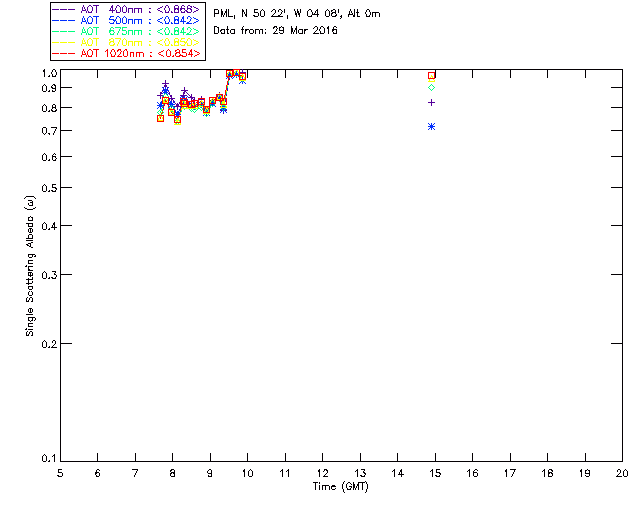Click x-axis tick label 14
Viewport: 640px width, 512px height.
pos(398,473)
